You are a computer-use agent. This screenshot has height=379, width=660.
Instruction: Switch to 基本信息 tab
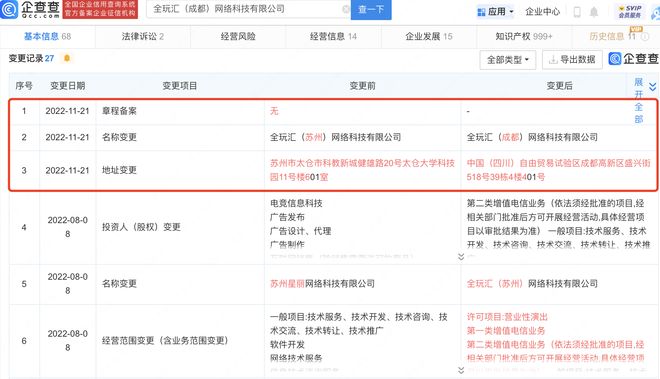[48, 37]
